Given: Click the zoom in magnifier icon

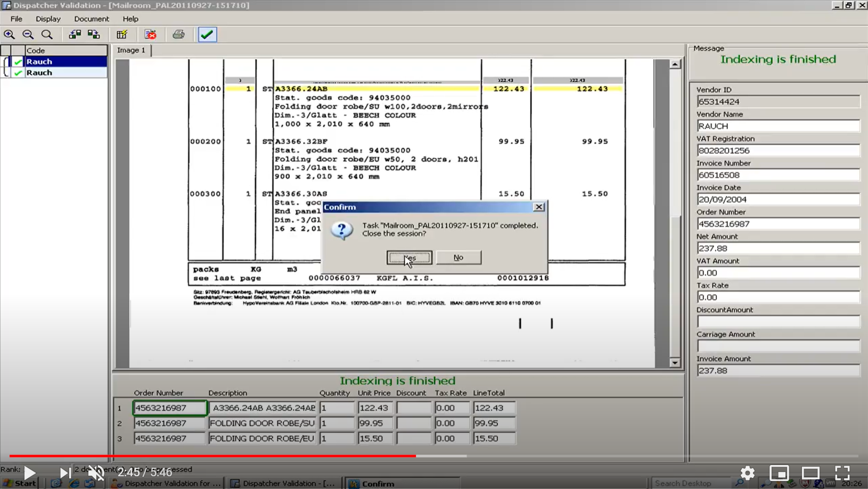Looking at the screenshot, I should coord(9,35).
